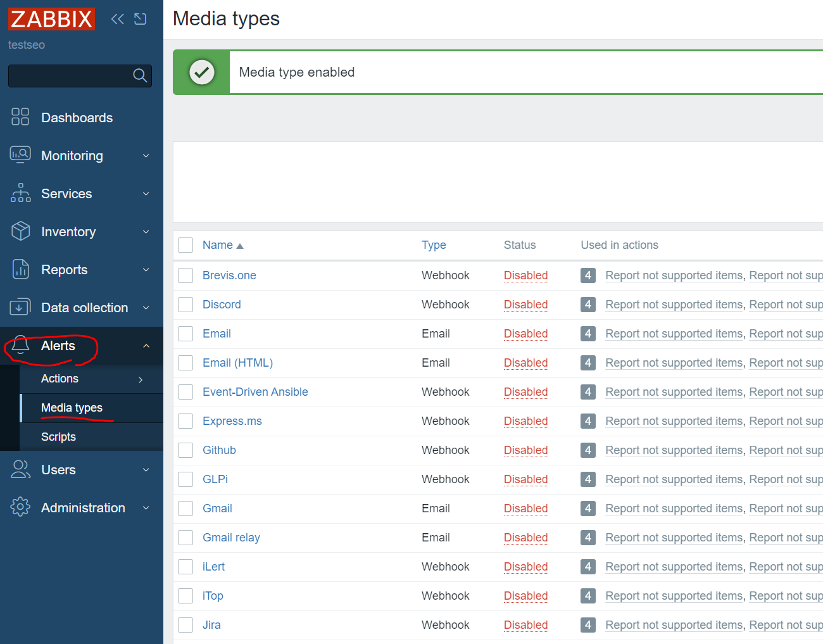Check the Event-Driven Ansible row checkbox

[x=185, y=392]
